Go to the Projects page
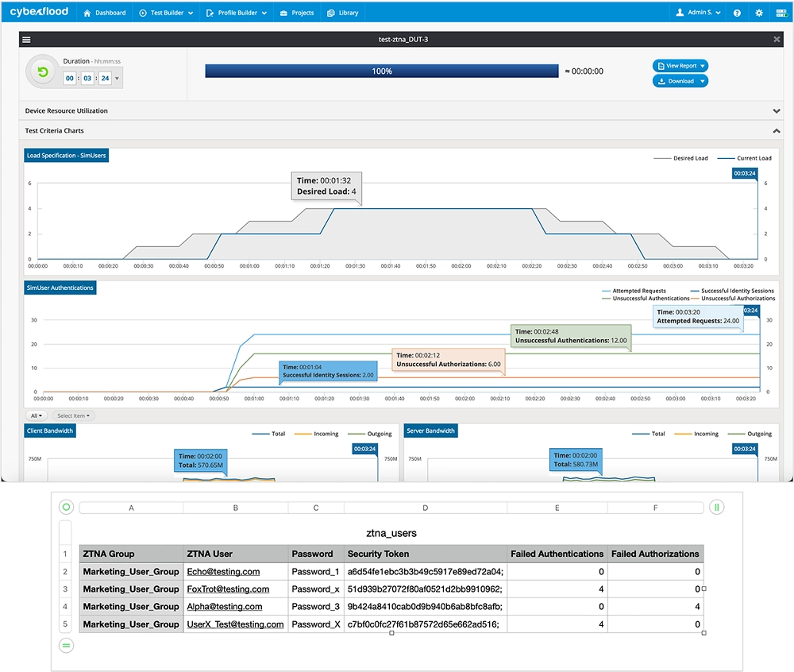 pyautogui.click(x=298, y=13)
